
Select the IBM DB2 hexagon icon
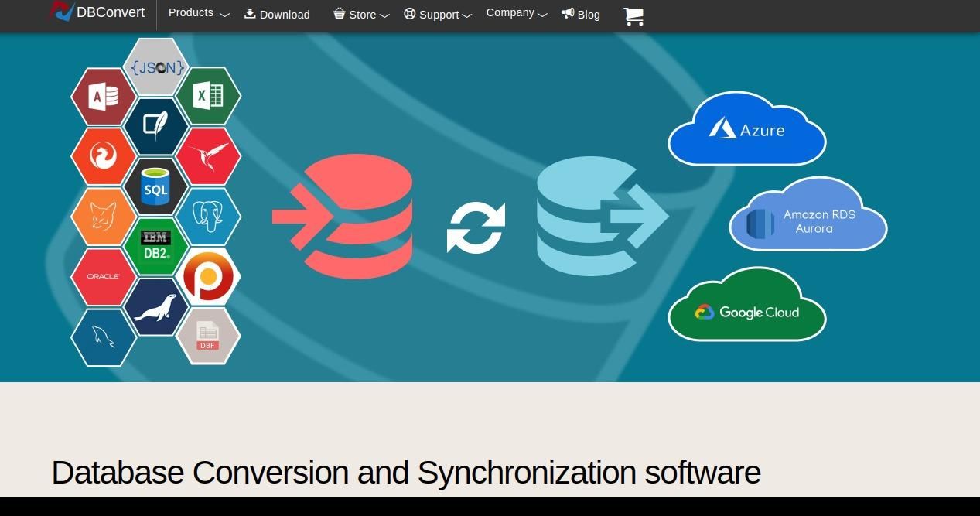pos(156,247)
